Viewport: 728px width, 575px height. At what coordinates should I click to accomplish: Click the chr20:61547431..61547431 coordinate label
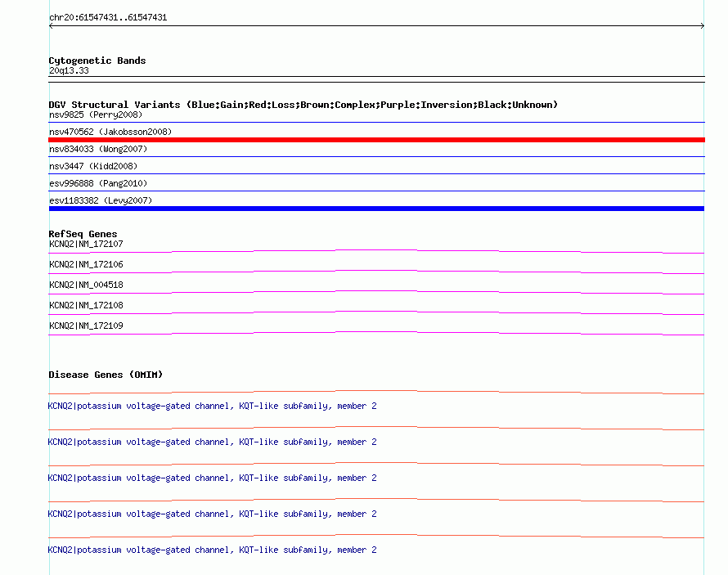pyautogui.click(x=108, y=17)
